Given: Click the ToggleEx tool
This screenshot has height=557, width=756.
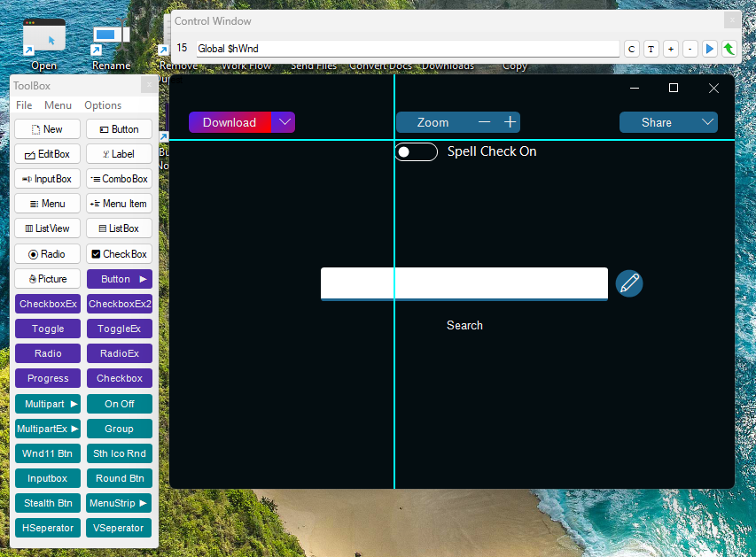Looking at the screenshot, I should (120, 329).
